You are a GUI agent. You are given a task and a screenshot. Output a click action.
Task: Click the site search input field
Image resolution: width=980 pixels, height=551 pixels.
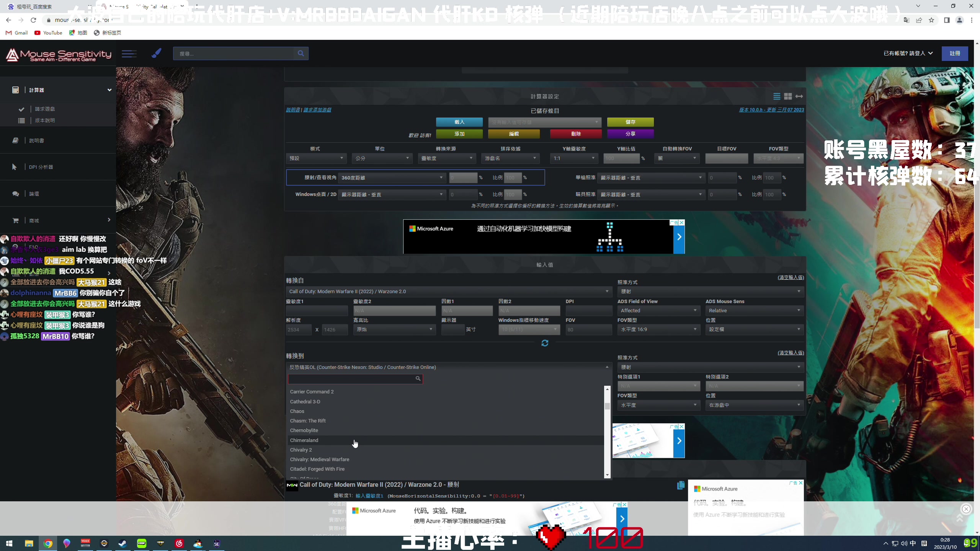point(234,54)
